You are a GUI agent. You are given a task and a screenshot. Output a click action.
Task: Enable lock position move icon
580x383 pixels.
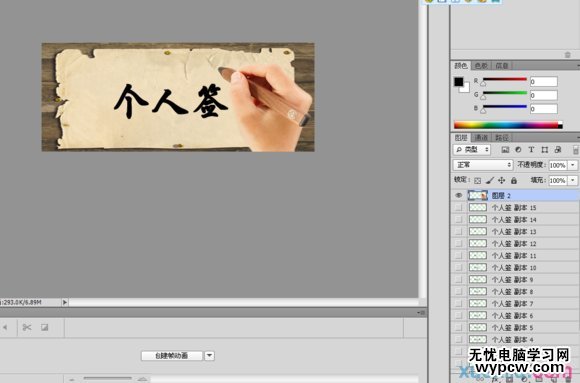[502, 181]
